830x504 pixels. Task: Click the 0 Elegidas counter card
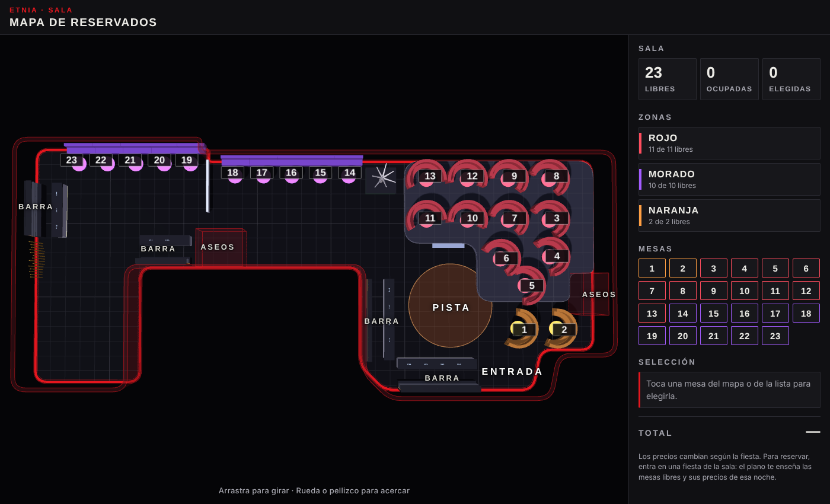tap(791, 79)
